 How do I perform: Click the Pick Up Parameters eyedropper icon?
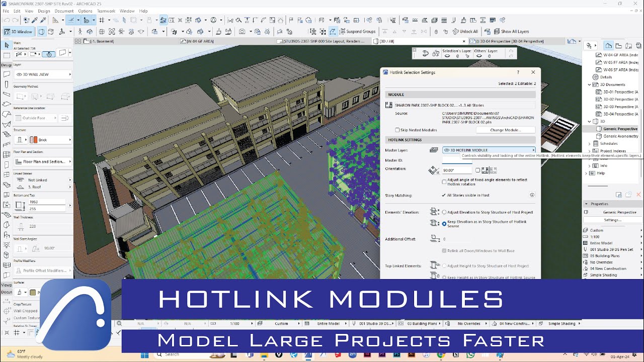(x=35, y=20)
